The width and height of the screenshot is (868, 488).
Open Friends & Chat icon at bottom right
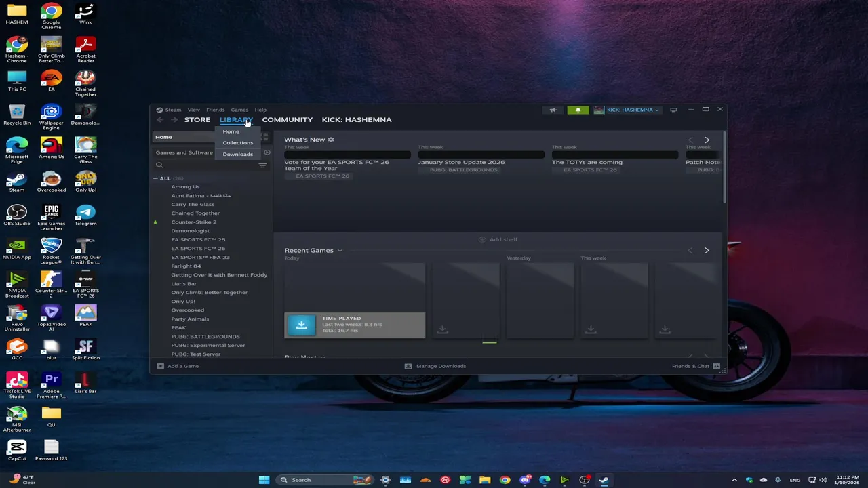tap(717, 366)
